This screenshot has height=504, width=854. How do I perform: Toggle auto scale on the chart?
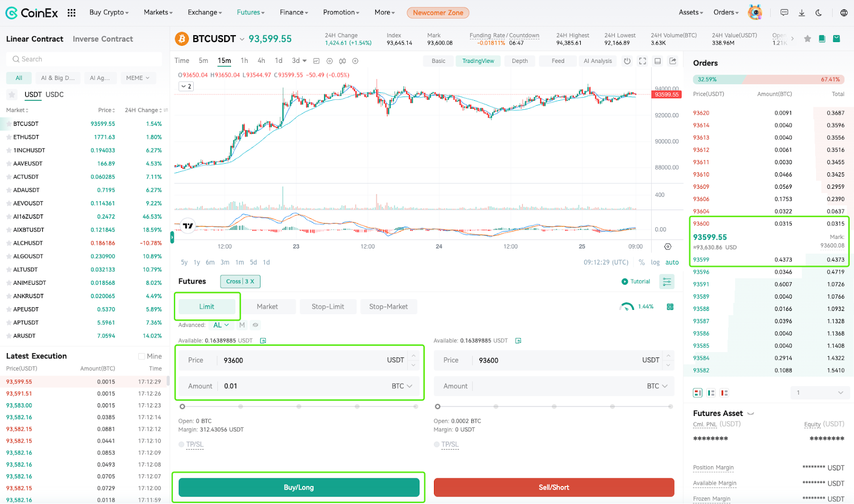click(672, 262)
